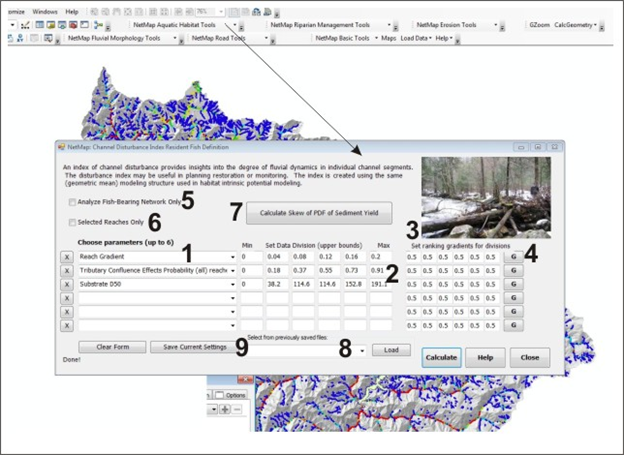Open NetMap Aquatic Habitat Tools dropdown
Screen dimensions: 624x455
[x=228, y=25]
